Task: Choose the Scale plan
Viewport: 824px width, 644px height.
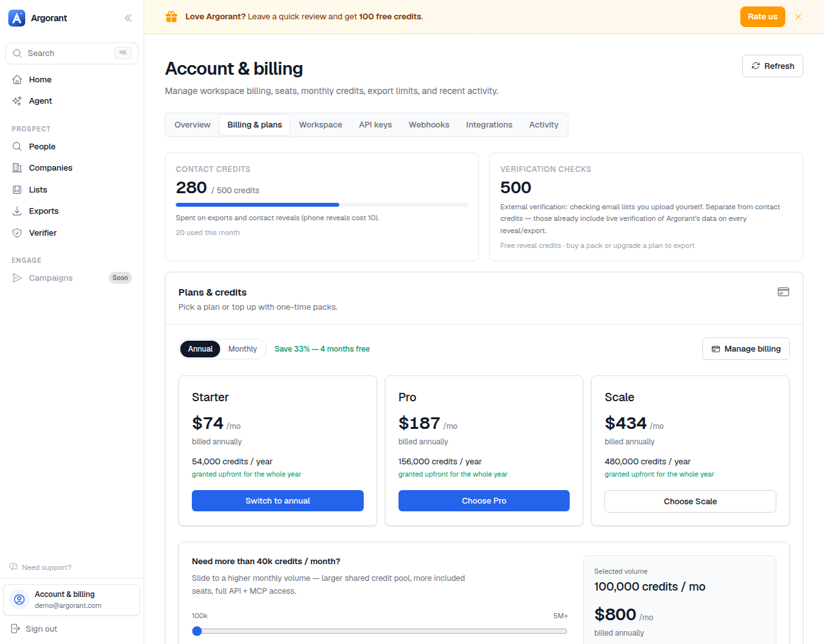Action: point(690,502)
